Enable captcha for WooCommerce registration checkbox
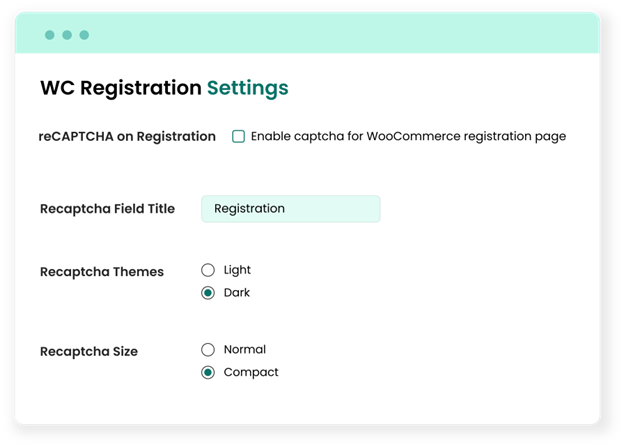Image resolution: width=624 pixels, height=447 pixels. point(239,136)
